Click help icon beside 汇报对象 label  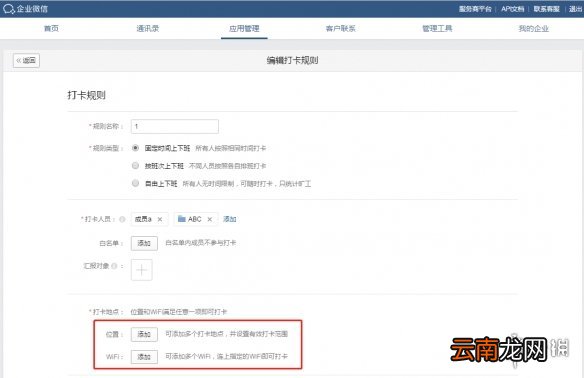(114, 266)
